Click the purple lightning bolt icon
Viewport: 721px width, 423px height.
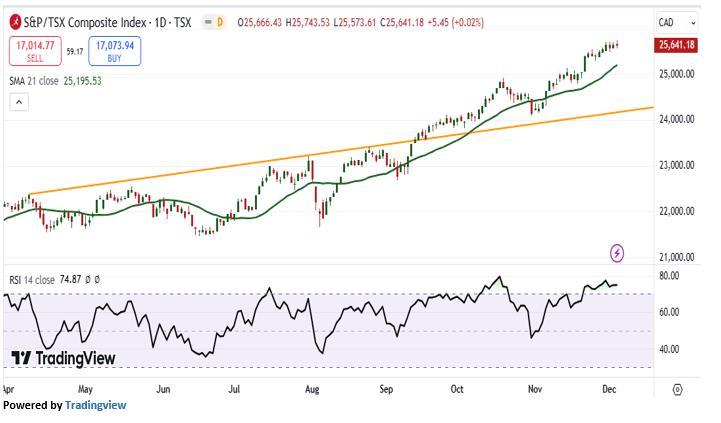(x=617, y=254)
